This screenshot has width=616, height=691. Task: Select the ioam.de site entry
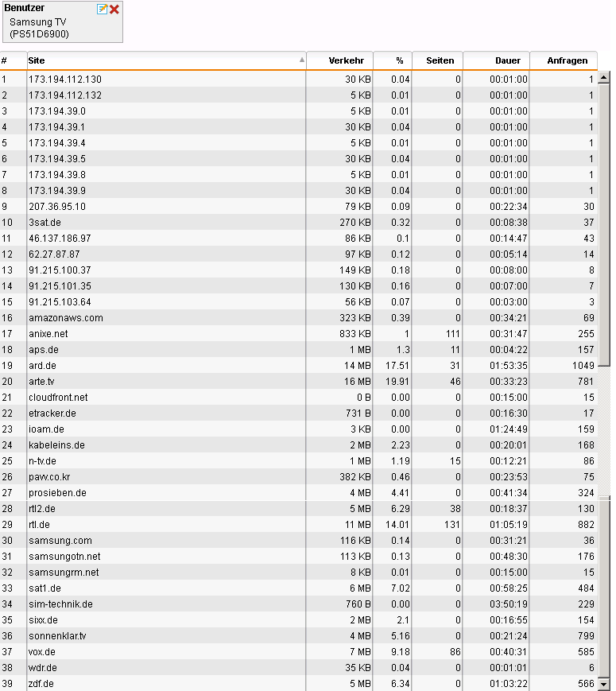[46, 429]
